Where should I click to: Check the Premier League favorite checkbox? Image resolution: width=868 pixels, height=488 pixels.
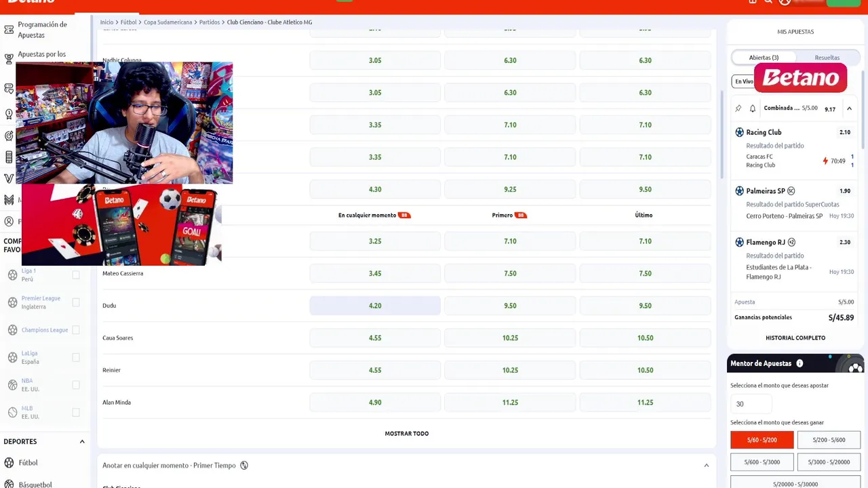pyautogui.click(x=76, y=302)
